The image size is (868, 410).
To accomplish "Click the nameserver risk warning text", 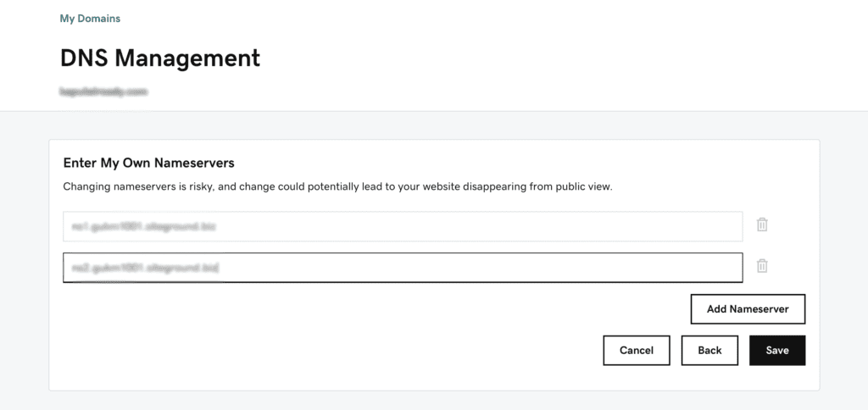I will [337, 186].
